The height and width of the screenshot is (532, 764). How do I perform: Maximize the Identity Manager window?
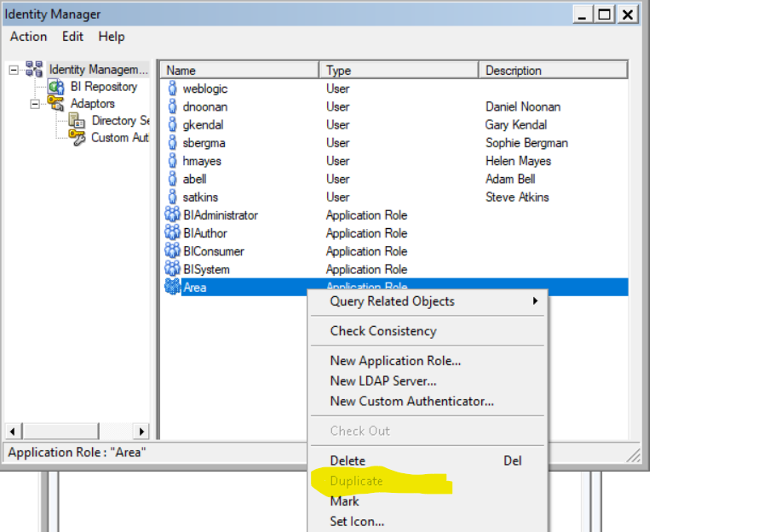[x=604, y=14]
